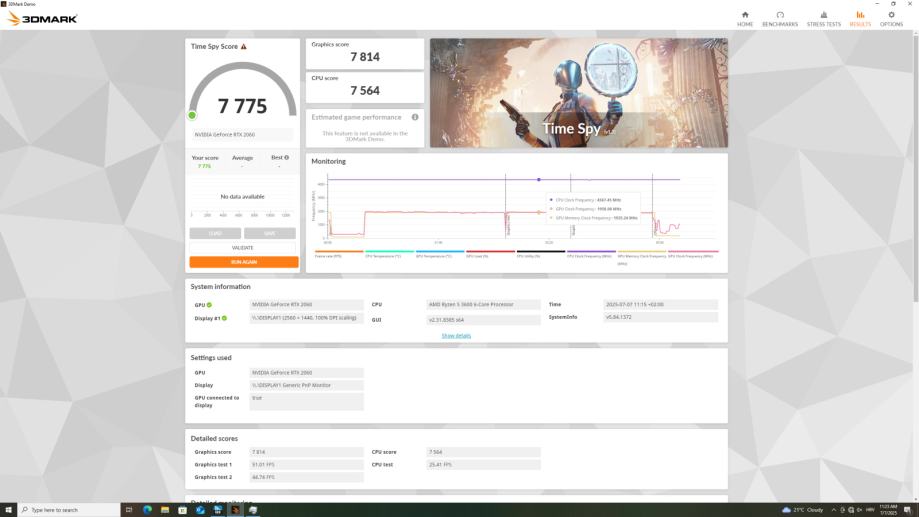Click the Save button under score chart

tap(270, 233)
